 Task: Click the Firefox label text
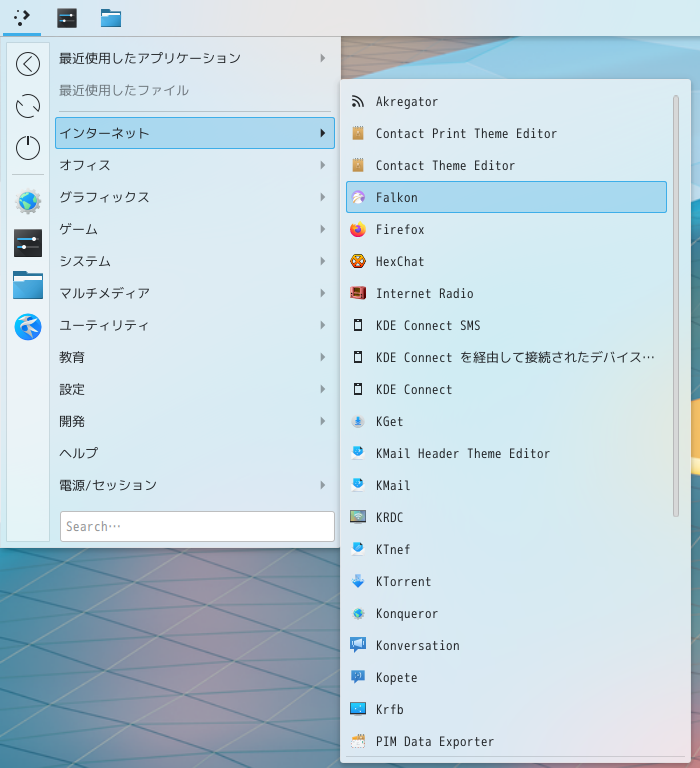400,229
